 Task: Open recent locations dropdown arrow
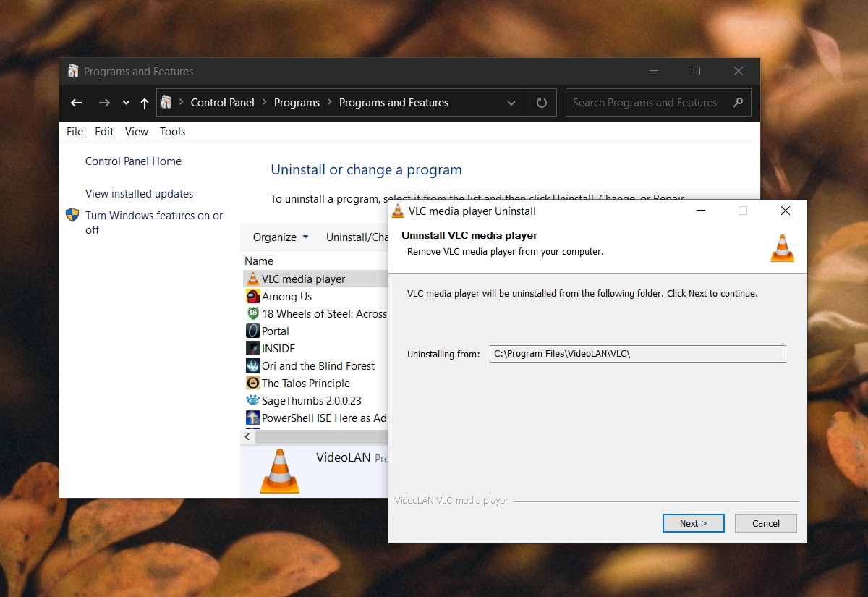(126, 103)
